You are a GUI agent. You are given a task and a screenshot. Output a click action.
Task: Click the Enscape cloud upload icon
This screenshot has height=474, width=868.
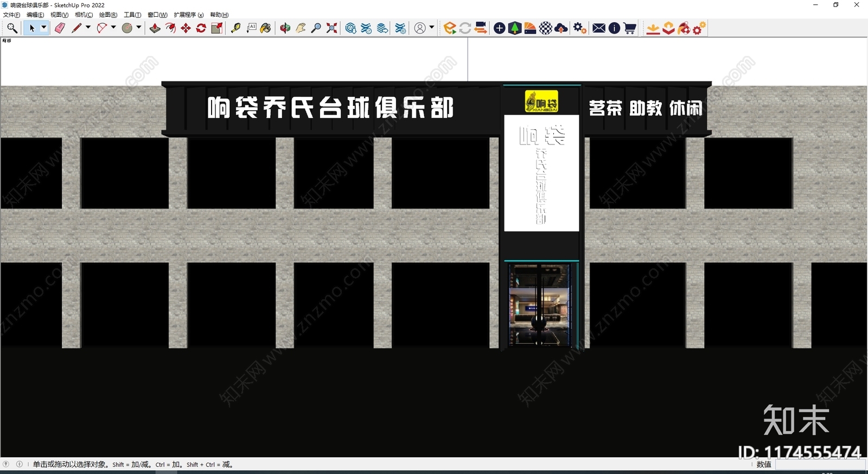coord(561,28)
